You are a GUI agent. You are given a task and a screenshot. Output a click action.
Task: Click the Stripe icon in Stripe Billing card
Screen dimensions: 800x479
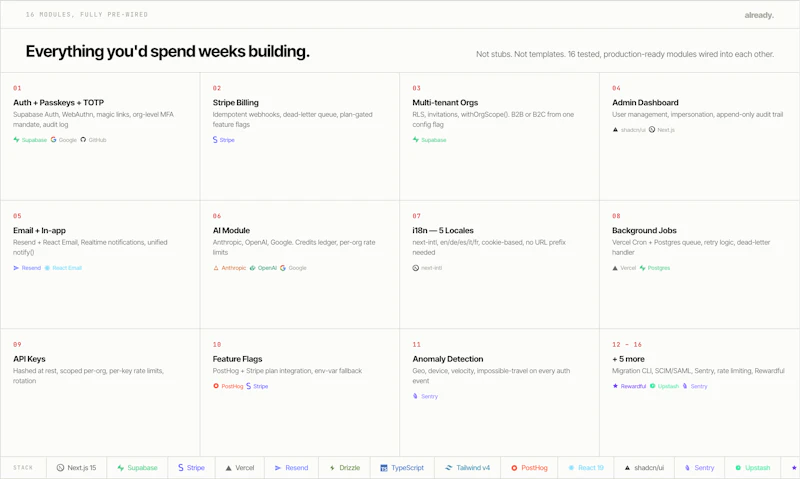pyautogui.click(x=215, y=140)
